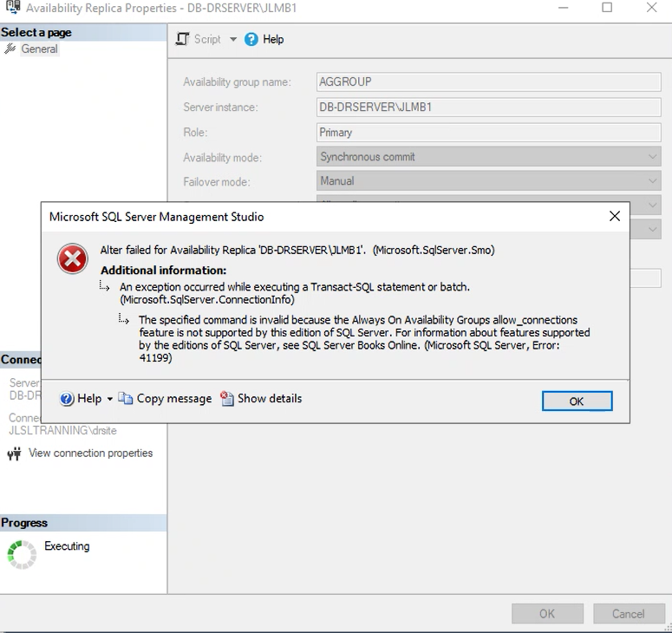Select the General page

click(39, 49)
